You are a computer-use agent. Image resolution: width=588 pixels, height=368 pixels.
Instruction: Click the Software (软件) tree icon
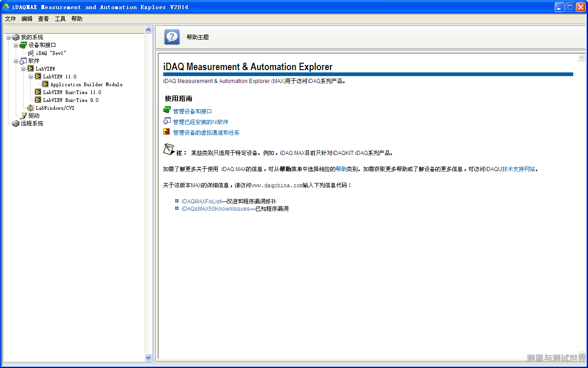click(23, 61)
